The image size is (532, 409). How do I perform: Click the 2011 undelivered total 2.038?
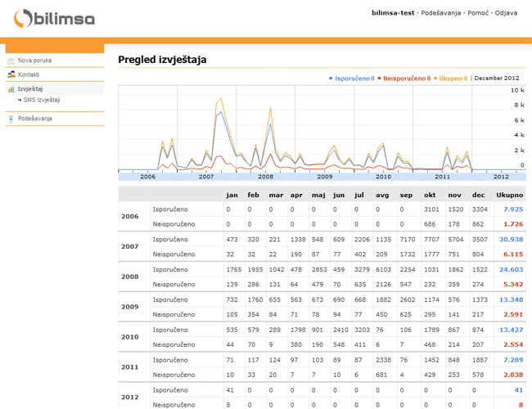(x=513, y=375)
